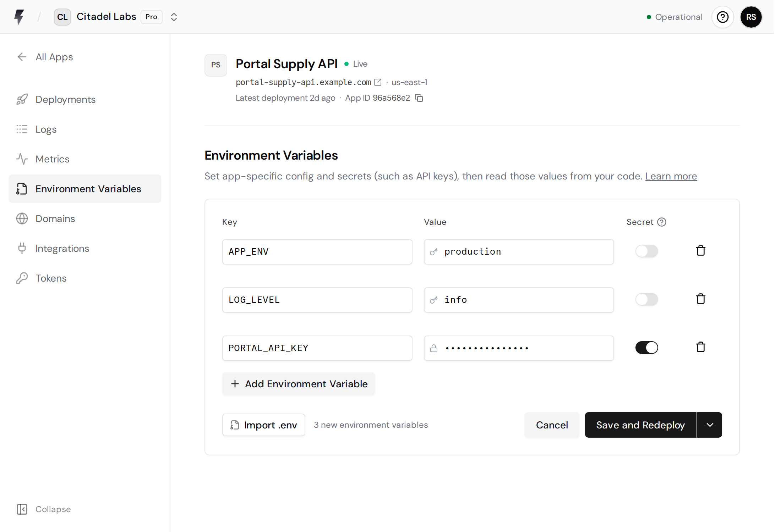
Task: Open the Learn more link
Action: (x=671, y=176)
